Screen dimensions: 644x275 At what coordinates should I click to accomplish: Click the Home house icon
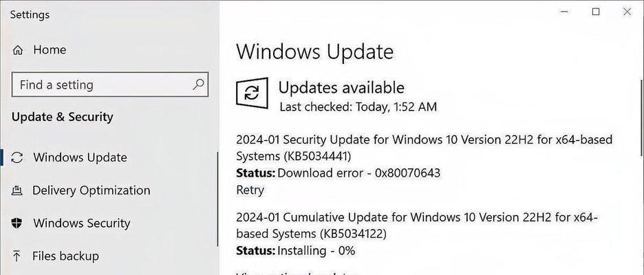(x=18, y=50)
